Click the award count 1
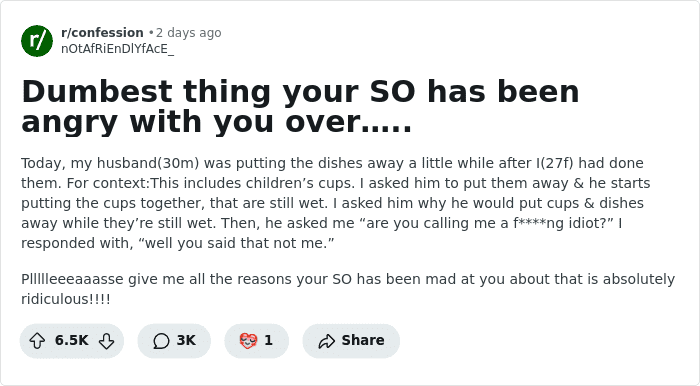Viewport: 700px width, 386px height. [x=268, y=340]
